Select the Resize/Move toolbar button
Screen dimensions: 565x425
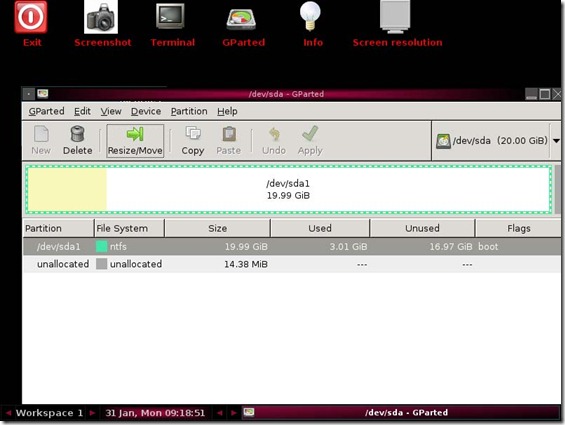click(135, 141)
